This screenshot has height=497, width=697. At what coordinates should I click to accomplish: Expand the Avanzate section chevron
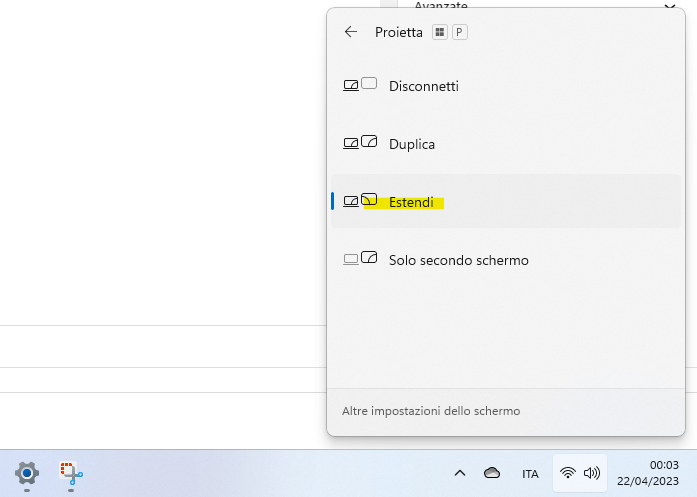click(669, 5)
